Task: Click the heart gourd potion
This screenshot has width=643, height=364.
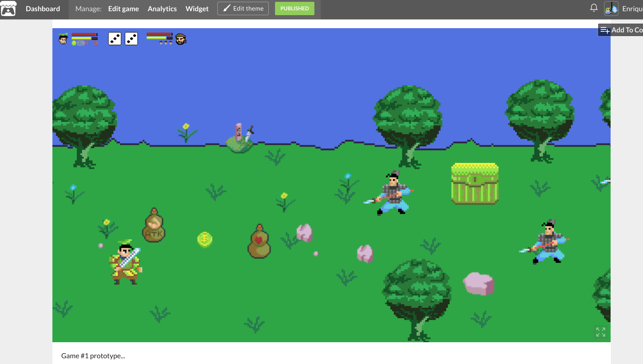Action: pos(259,242)
